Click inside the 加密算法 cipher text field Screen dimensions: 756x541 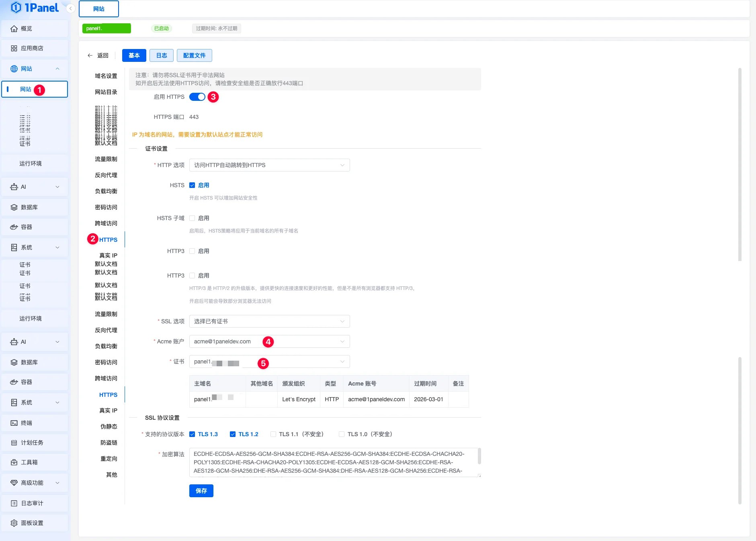coord(330,462)
